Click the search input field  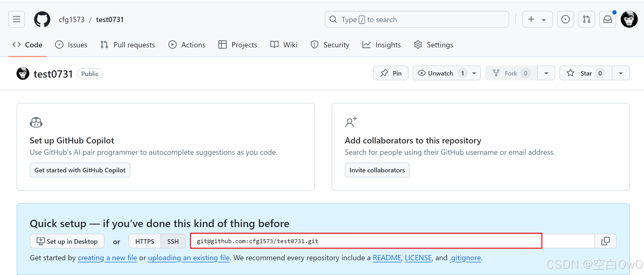[416, 19]
